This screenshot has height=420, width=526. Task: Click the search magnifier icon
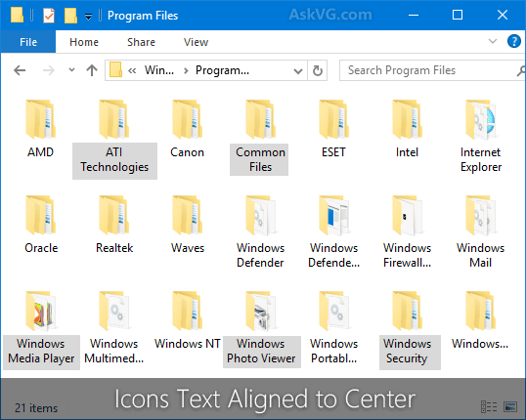tap(521, 70)
